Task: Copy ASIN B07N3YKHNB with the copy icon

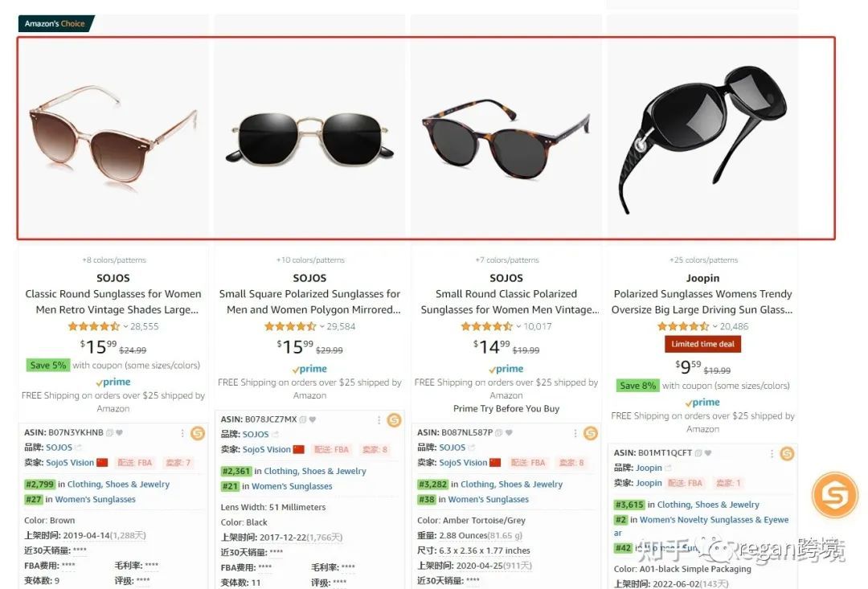Action: pos(110,433)
